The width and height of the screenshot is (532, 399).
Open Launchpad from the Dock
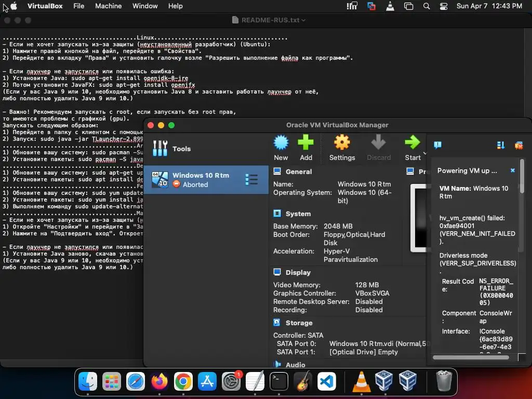tap(112, 381)
